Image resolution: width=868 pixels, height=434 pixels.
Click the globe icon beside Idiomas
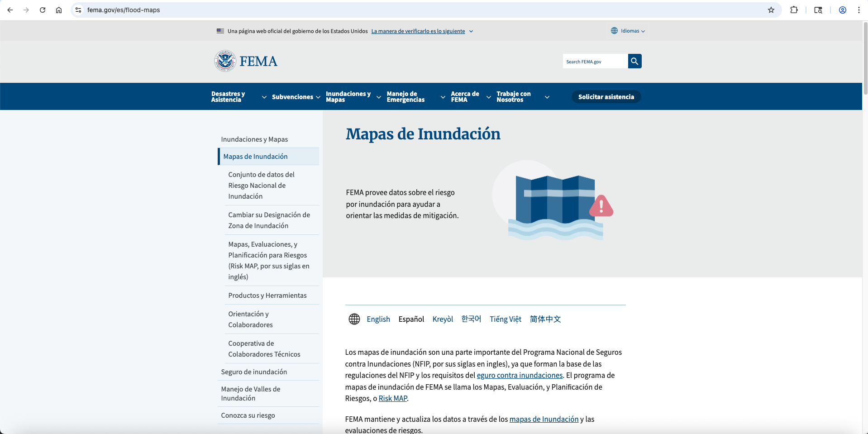click(x=614, y=31)
